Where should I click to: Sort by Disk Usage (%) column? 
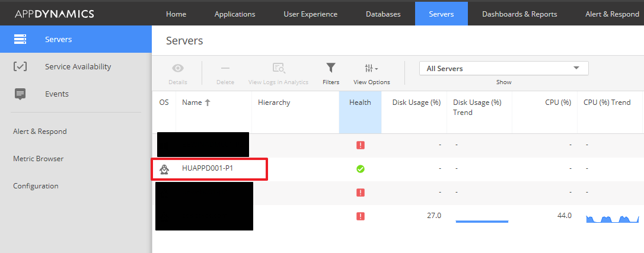click(x=416, y=103)
